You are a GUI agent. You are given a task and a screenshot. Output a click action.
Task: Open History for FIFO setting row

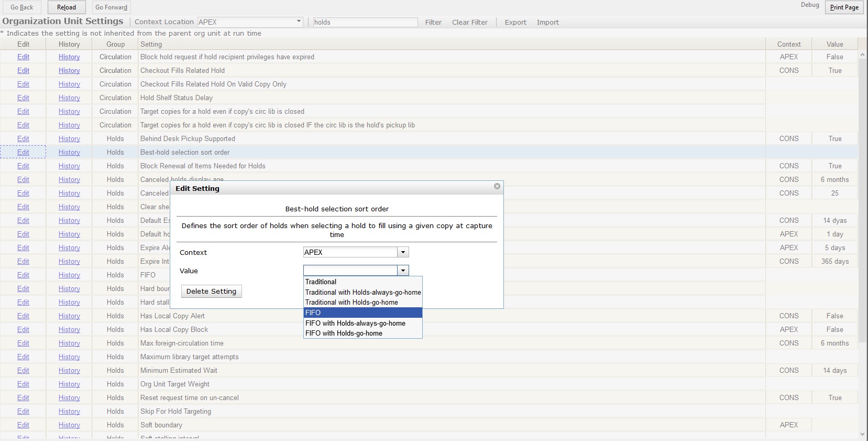click(69, 275)
